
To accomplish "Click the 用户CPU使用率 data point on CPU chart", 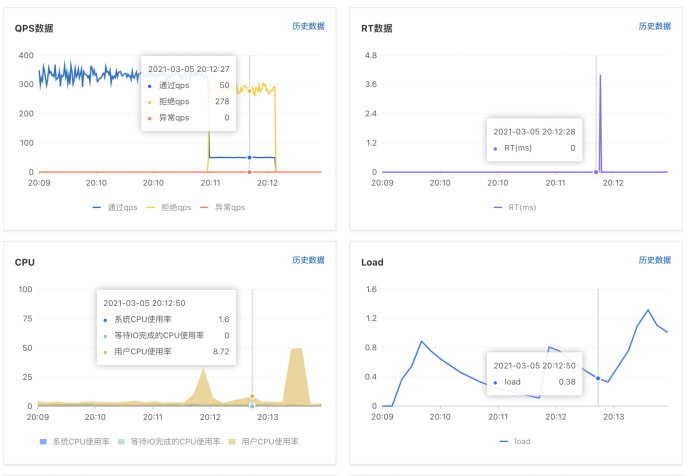I will pos(252,396).
